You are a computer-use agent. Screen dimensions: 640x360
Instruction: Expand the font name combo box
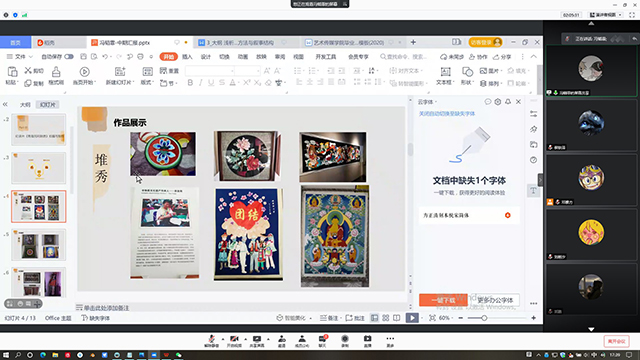click(x=232, y=71)
